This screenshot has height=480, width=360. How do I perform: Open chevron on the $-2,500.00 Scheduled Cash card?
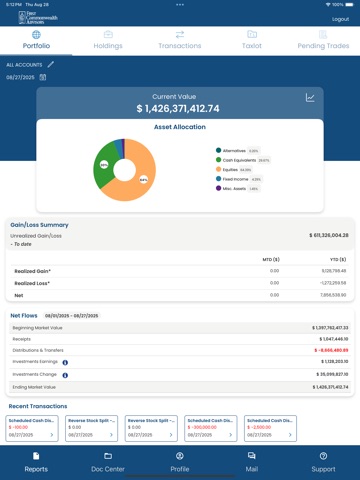click(290, 435)
